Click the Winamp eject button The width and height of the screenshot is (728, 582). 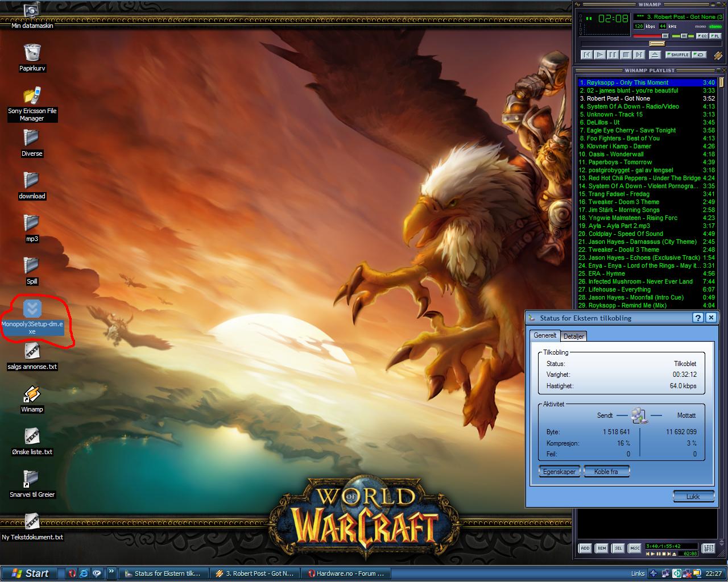[655, 55]
